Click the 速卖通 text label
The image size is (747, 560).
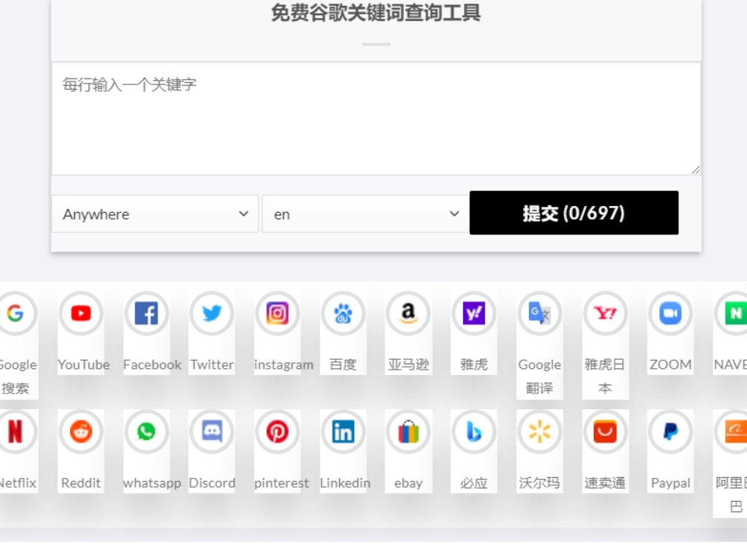605,483
